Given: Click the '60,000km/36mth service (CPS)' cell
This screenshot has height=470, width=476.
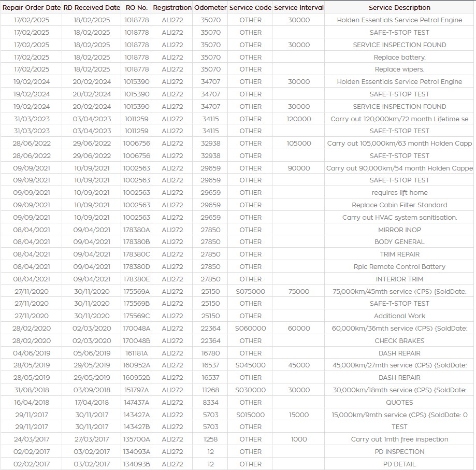Looking at the screenshot, I should point(399,328).
